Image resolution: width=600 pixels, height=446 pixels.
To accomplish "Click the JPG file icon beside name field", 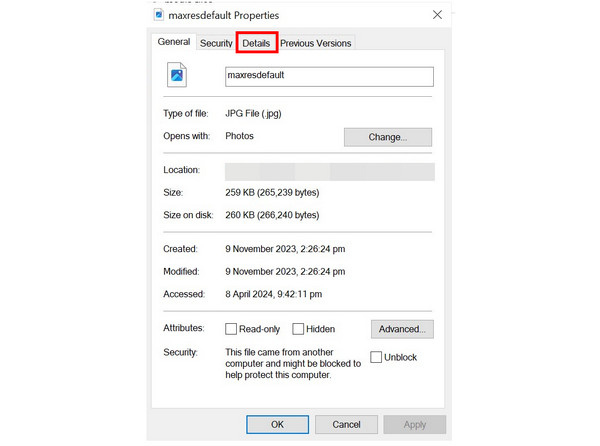I will (177, 75).
